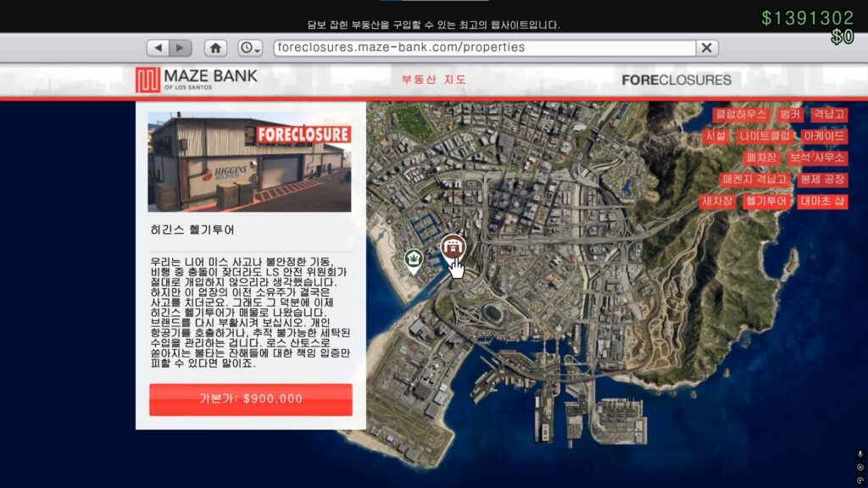Select the green property marker on map
Screen dimensions: 868x488
pyautogui.click(x=414, y=258)
